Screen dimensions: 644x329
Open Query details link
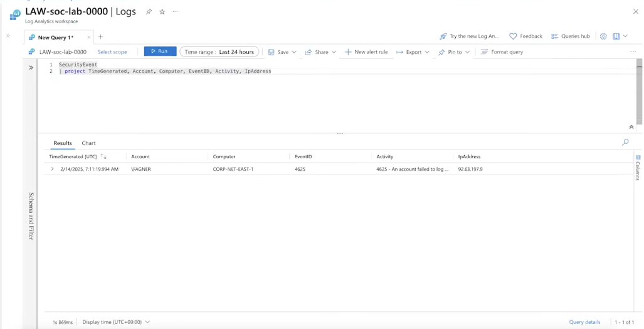tap(584, 322)
